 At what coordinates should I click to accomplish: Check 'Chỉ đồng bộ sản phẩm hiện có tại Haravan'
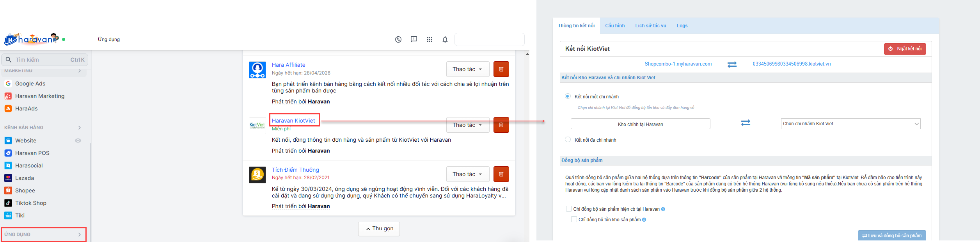point(569,209)
